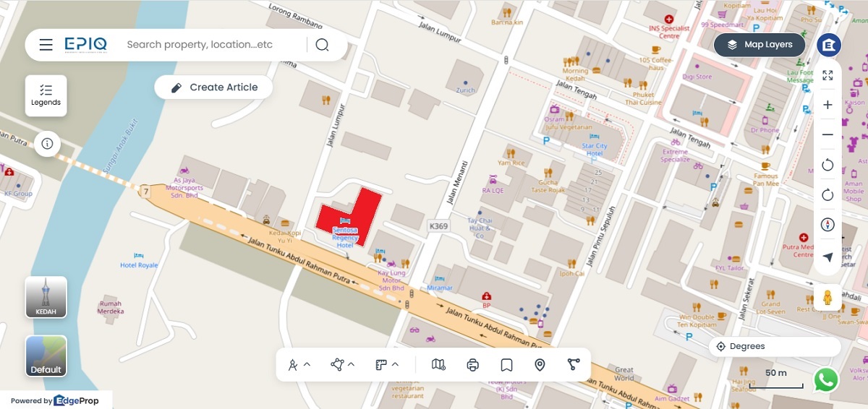This screenshot has width=868, height=409.
Task: Click the bookmark icon in toolbar
Action: [506, 365]
